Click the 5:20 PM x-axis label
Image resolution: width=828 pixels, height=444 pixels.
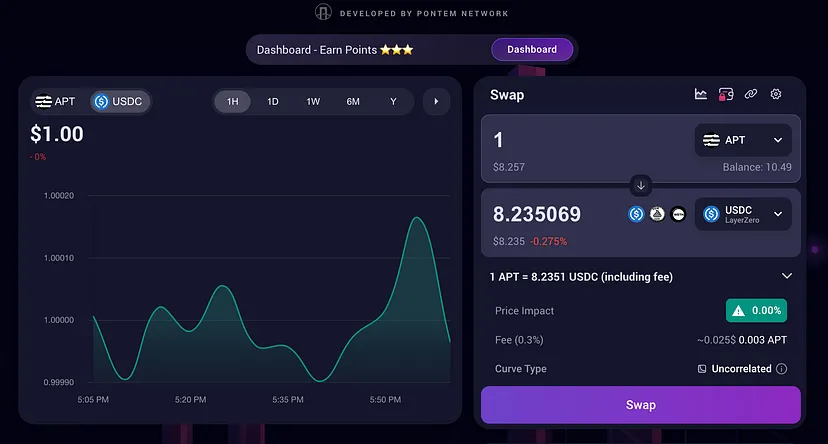(191, 400)
